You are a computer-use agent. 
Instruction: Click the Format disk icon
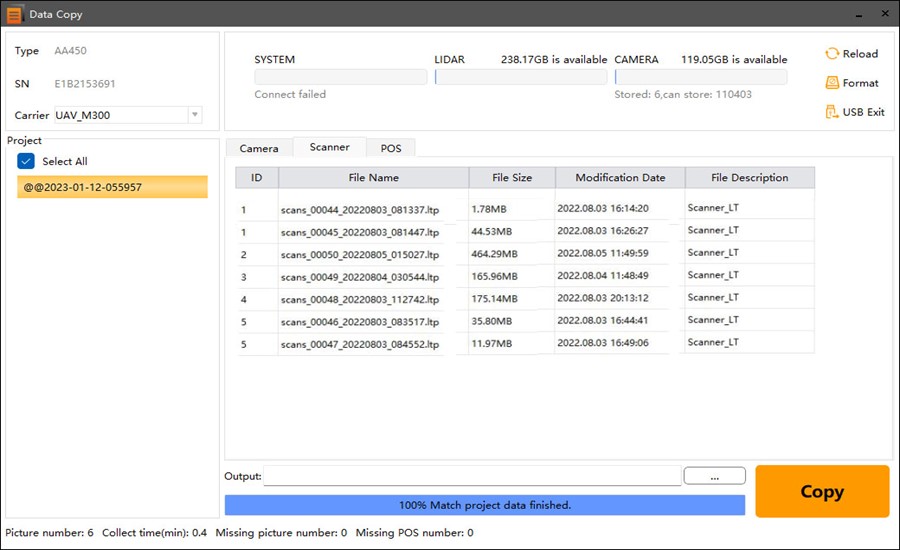click(831, 83)
